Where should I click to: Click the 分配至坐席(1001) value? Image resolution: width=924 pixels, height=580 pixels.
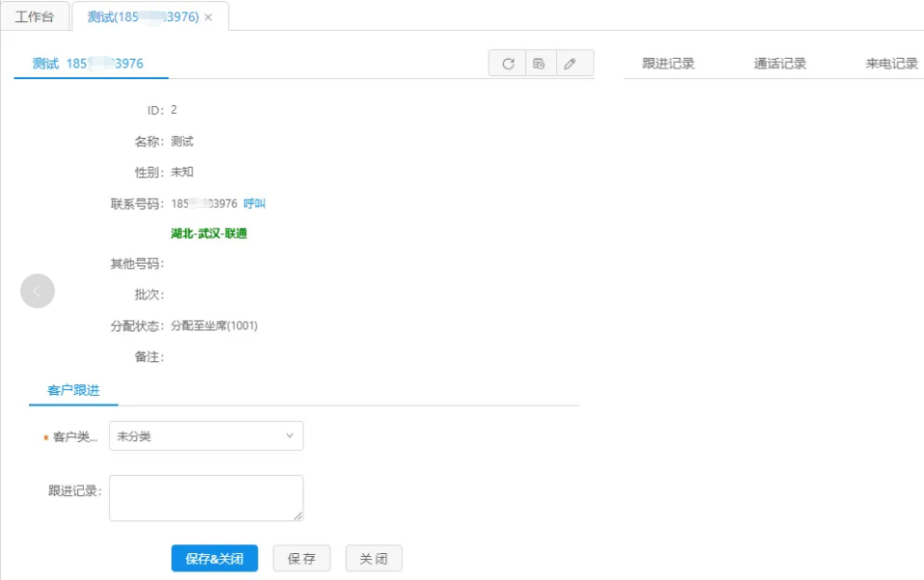click(214, 326)
